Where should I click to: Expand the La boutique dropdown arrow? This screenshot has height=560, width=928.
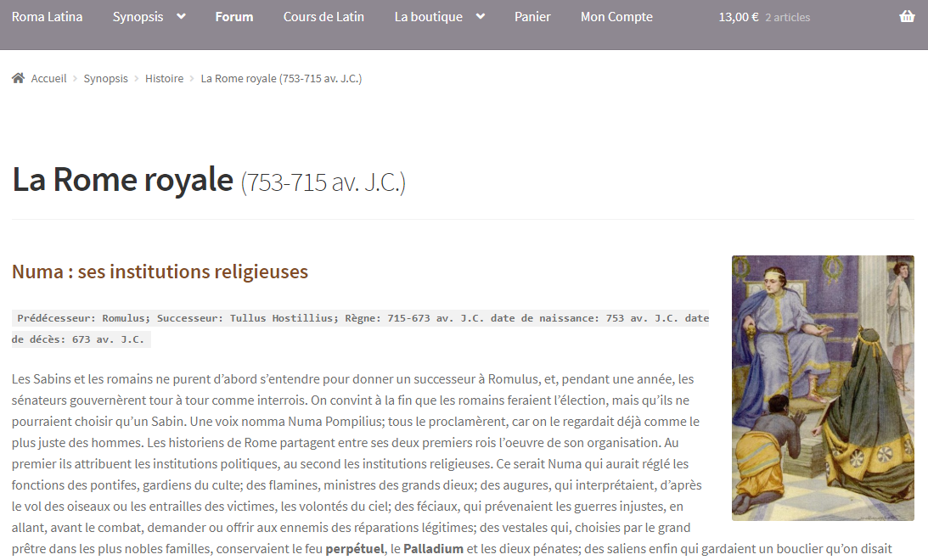[x=481, y=17]
